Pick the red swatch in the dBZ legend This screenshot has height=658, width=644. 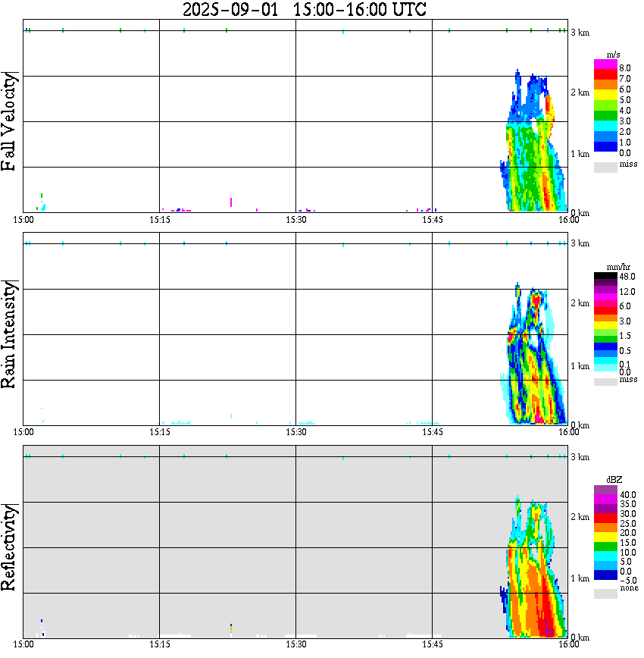[605, 518]
